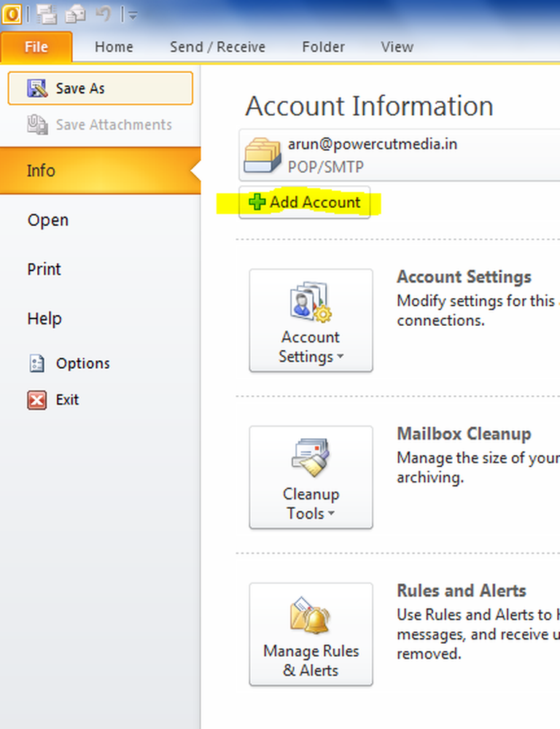Click the Outlook application icon in title bar

11,14
